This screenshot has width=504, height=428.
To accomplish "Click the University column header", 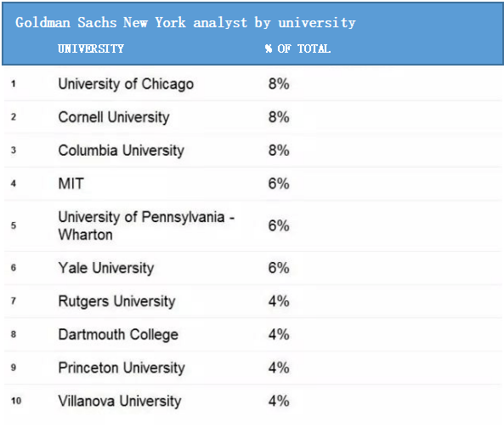I will pyautogui.click(x=91, y=49).
